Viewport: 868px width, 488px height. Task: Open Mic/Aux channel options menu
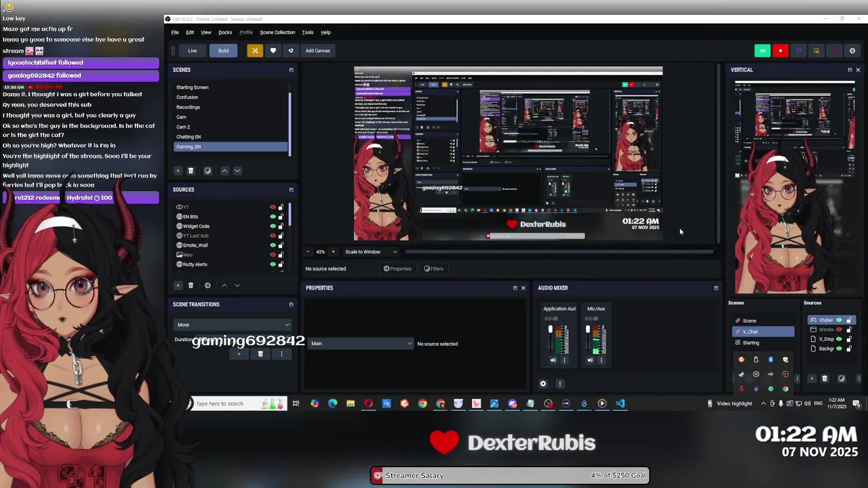601,361
